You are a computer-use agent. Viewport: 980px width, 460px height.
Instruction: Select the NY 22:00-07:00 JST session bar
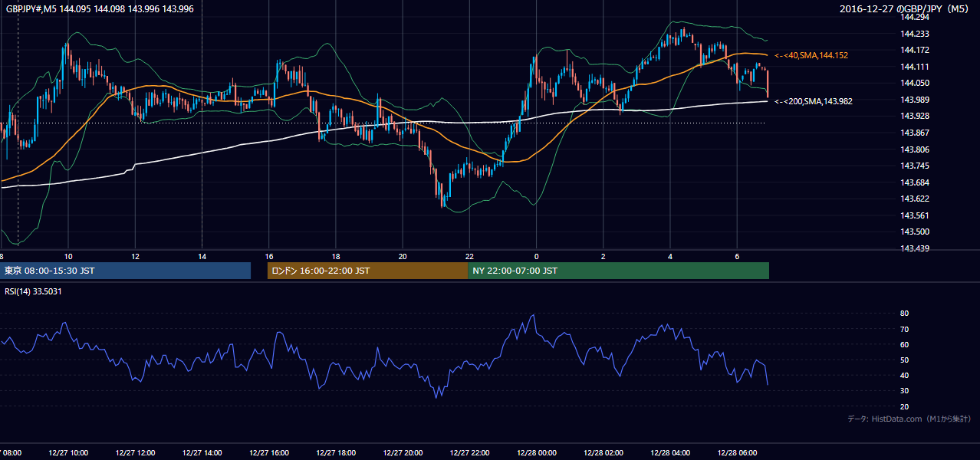click(x=618, y=271)
